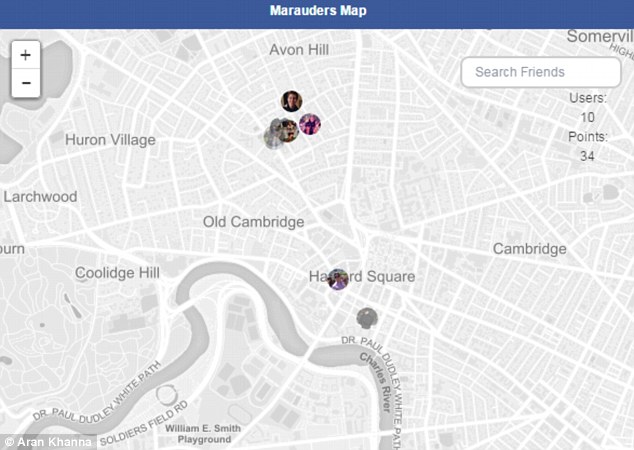Click the William E. Smith Playground label
The height and width of the screenshot is (450, 634).
coord(203,434)
